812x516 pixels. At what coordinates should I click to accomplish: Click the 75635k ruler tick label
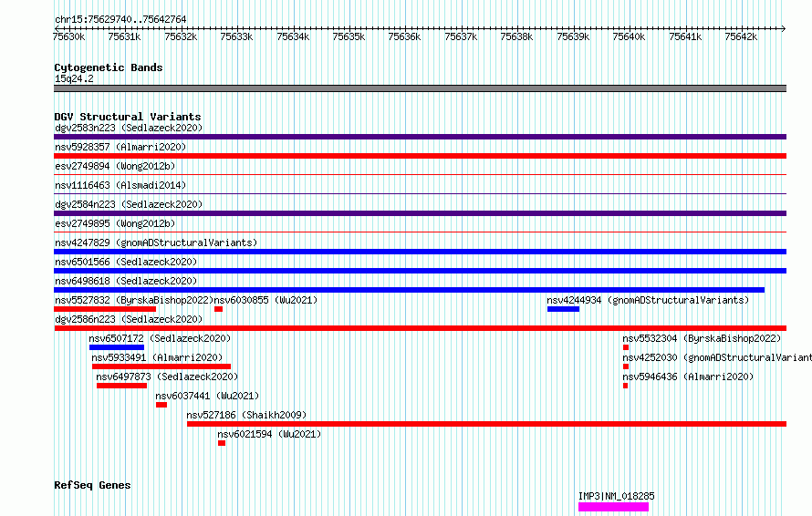click(349, 36)
